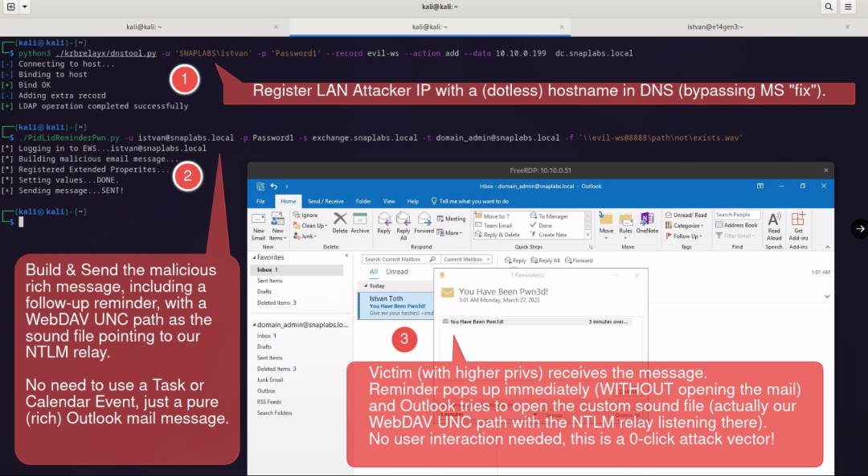Collapse the Favorites folder group
Viewport: 868px width, 476px height.
click(254, 257)
